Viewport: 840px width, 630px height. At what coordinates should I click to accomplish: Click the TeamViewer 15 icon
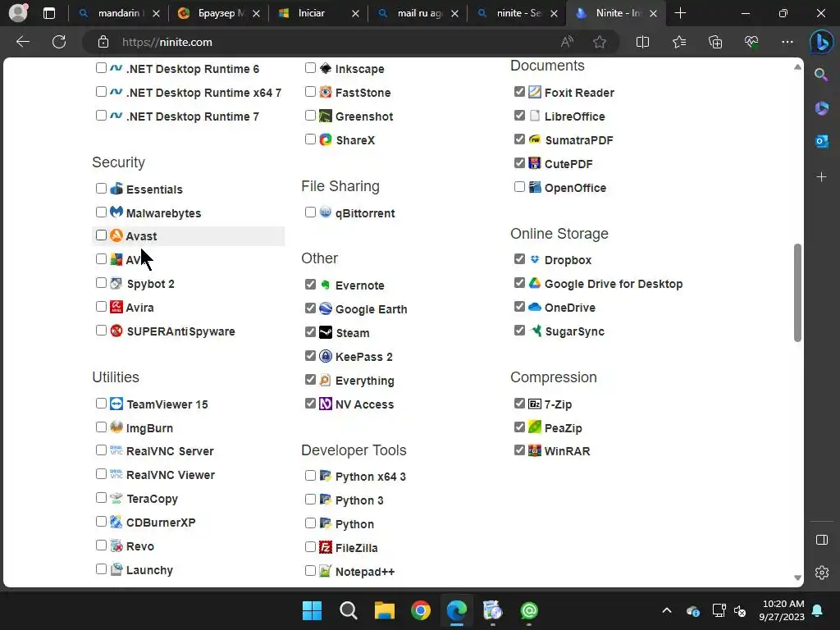coord(116,404)
